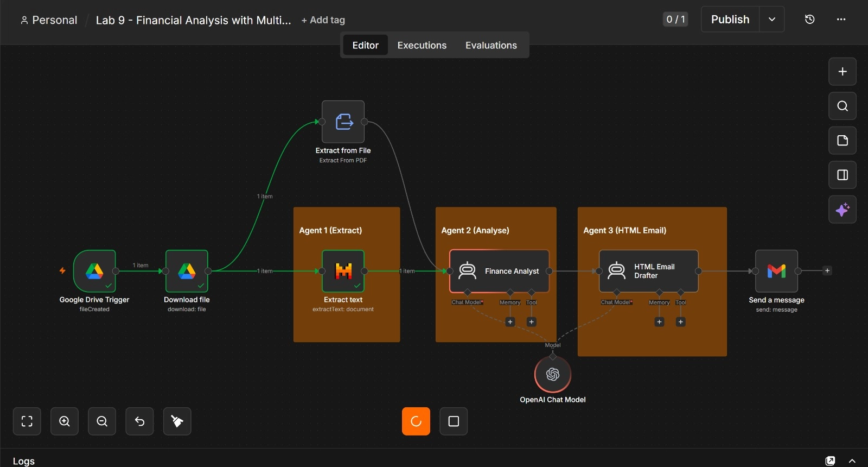Click the Lab 9 workflow title
868x467 pixels.
tap(194, 20)
